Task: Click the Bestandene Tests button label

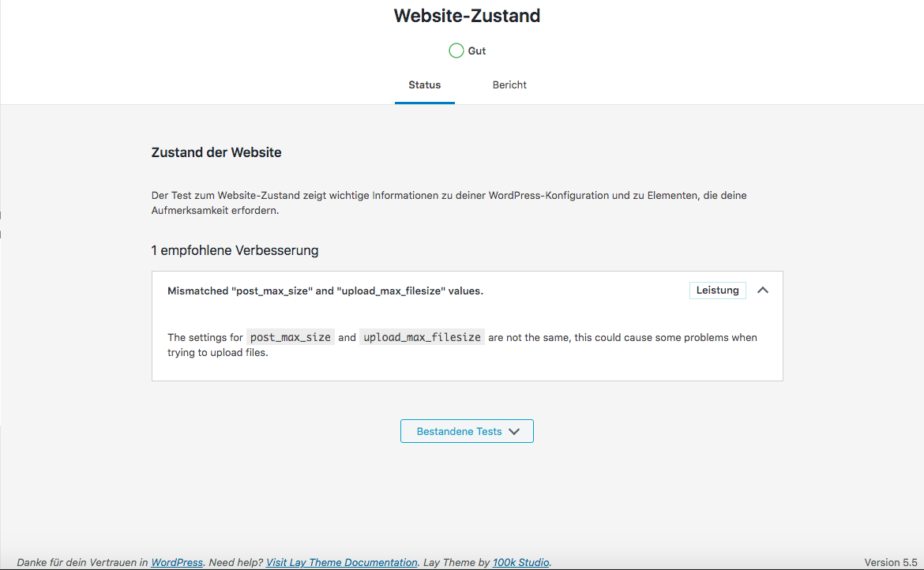Action: pyautogui.click(x=459, y=432)
